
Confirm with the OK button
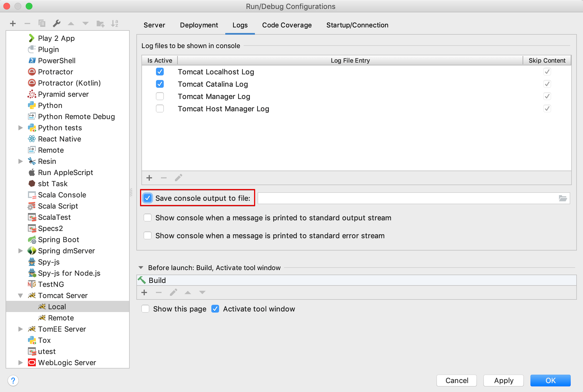click(x=551, y=381)
